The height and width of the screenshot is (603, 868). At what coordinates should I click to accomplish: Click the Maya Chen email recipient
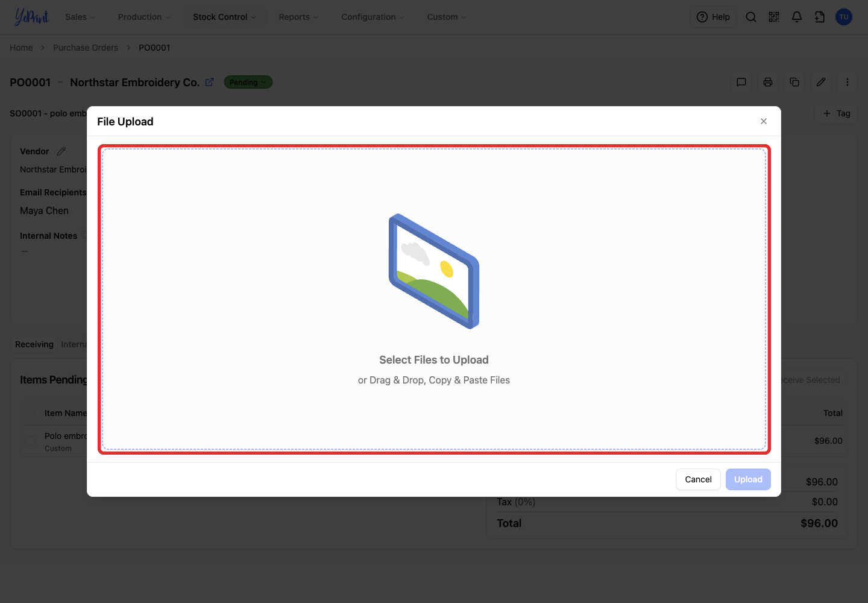click(x=45, y=210)
